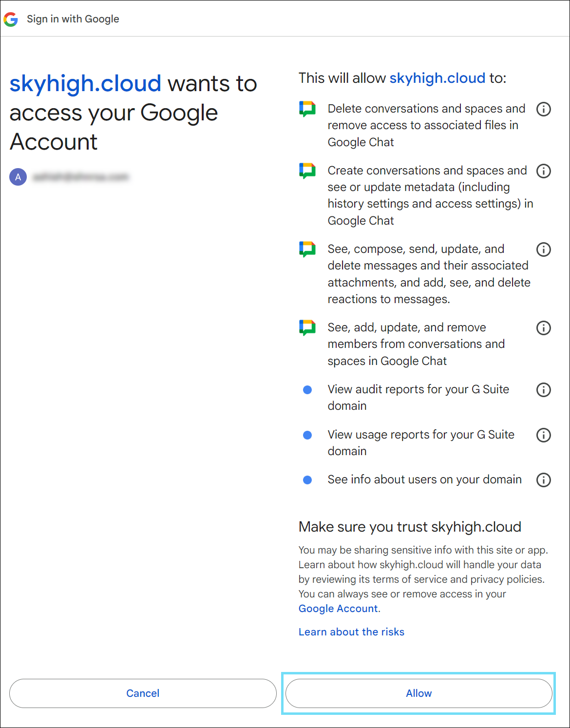
Task: Click the Google Chat icon beside the manage members permission
Action: (307, 327)
